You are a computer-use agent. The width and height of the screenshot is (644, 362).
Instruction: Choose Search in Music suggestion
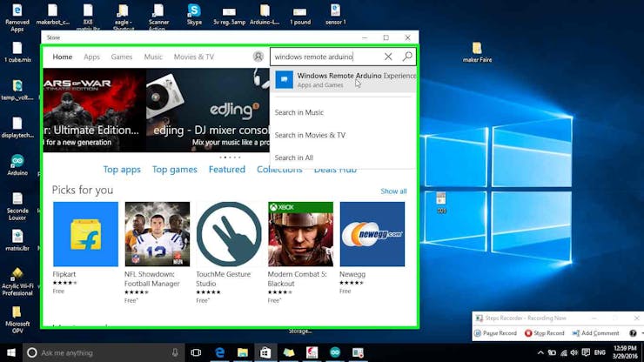(299, 112)
